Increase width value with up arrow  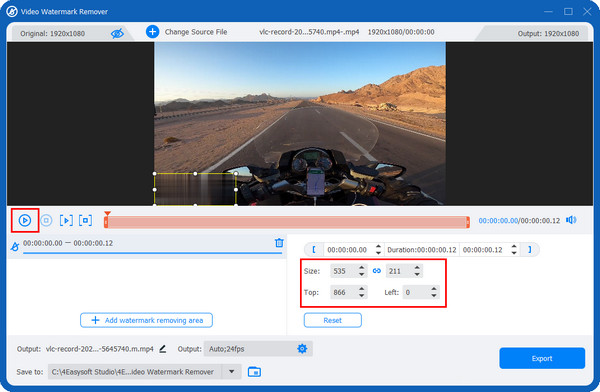[x=362, y=268]
